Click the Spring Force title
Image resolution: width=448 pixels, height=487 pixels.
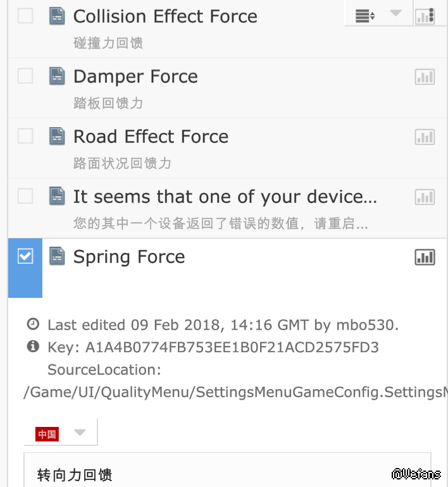click(x=129, y=257)
